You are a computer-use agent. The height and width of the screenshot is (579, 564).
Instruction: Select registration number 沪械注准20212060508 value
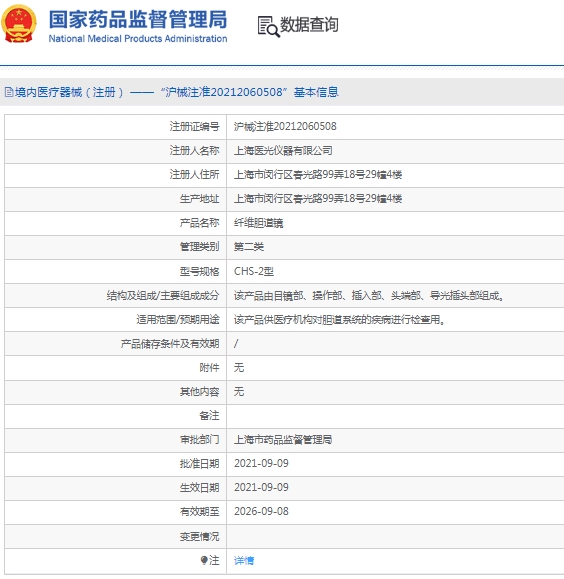pos(285,126)
